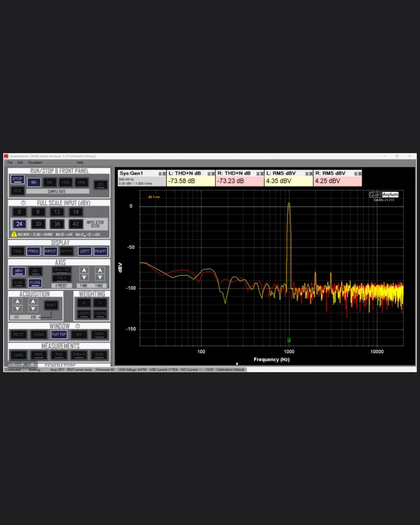Click the acquisition RESET button

pos(51,305)
